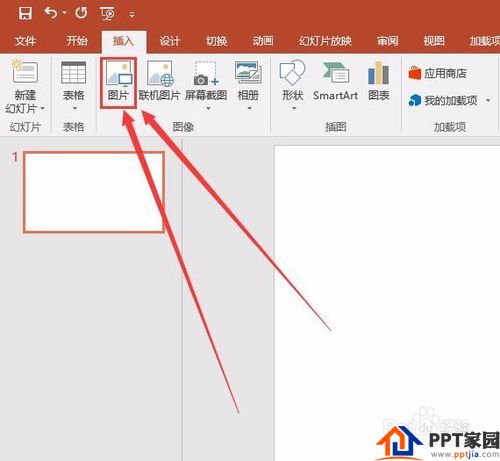Expand the 相册 dropdown arrow
The width and height of the screenshot is (500, 461).
[249, 108]
